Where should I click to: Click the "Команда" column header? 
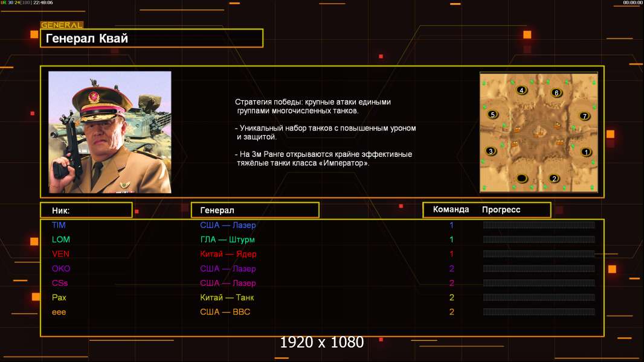pyautogui.click(x=451, y=210)
